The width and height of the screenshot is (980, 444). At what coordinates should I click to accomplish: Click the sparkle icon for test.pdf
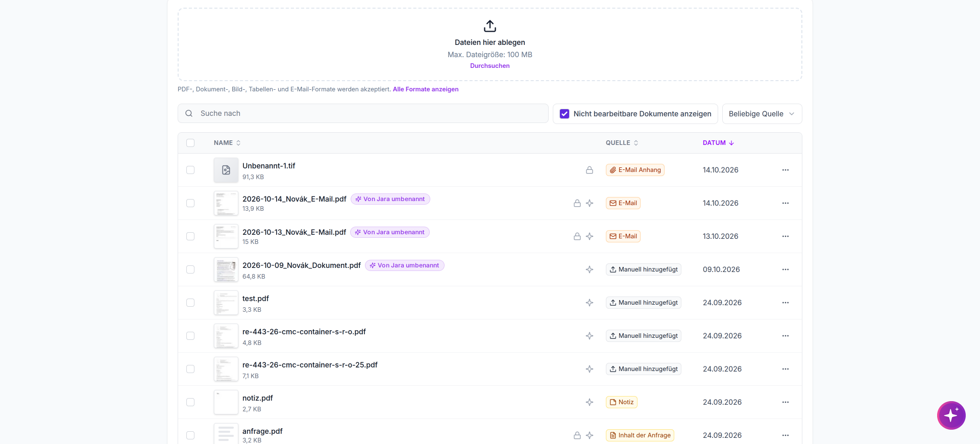(590, 303)
